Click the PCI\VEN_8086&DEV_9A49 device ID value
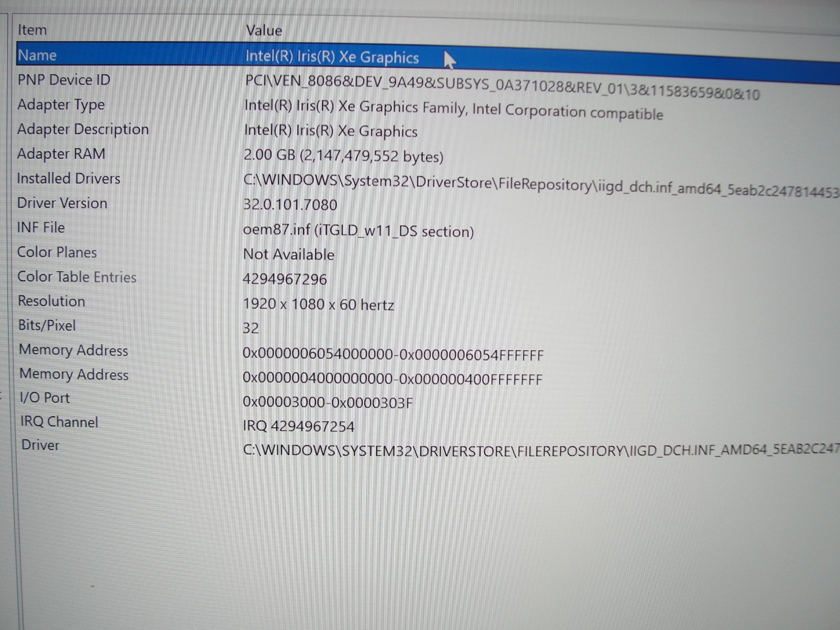The width and height of the screenshot is (840, 630). pos(502,88)
